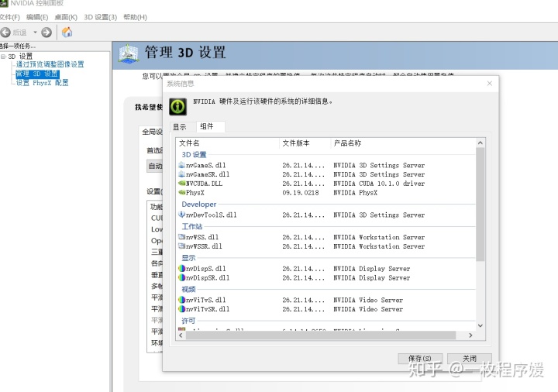Select nvWSS.dll file icon
This screenshot has width=558, height=392.
181,237
